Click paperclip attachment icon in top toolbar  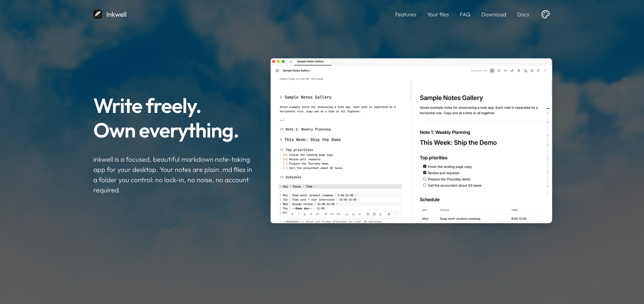click(512, 71)
